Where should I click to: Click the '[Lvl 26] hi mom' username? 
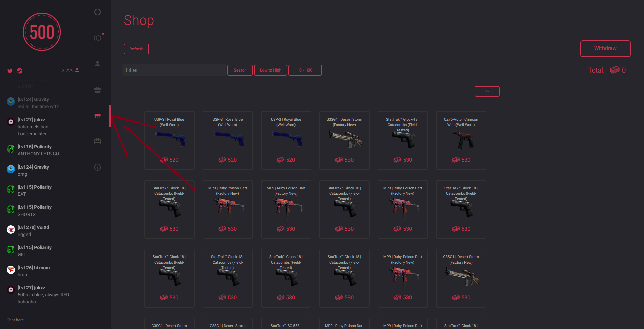[34, 268]
